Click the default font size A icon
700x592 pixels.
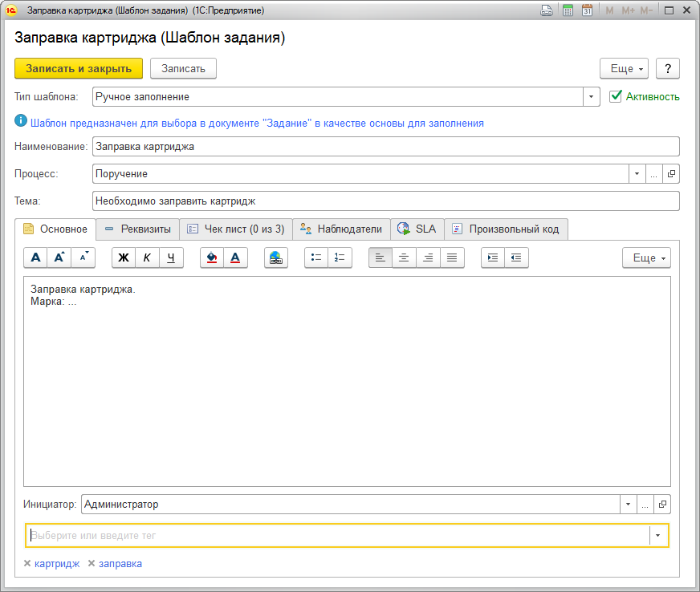pos(35,257)
